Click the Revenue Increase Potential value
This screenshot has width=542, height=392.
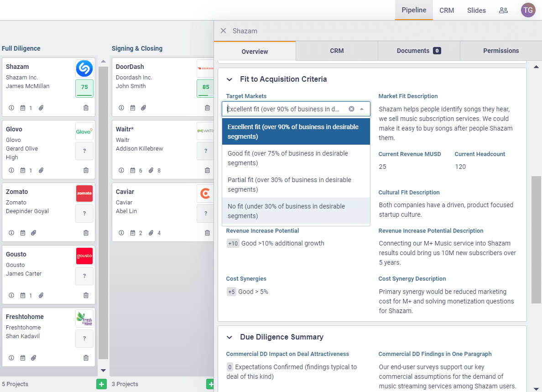tap(276, 243)
